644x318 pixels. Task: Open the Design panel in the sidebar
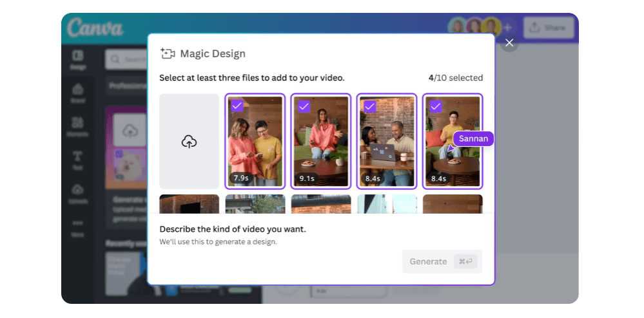pyautogui.click(x=77, y=60)
